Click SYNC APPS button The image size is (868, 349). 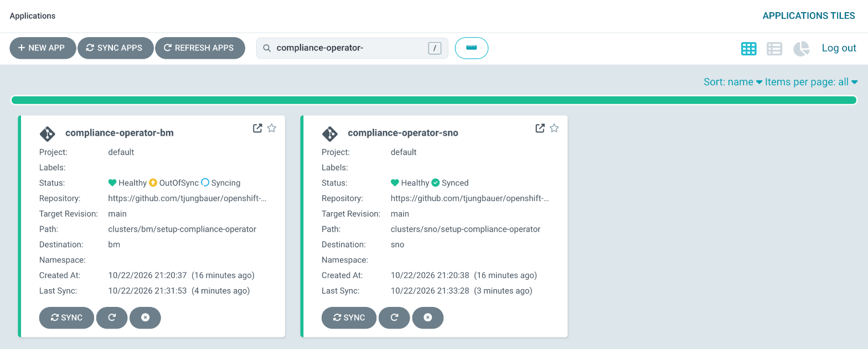(x=115, y=48)
